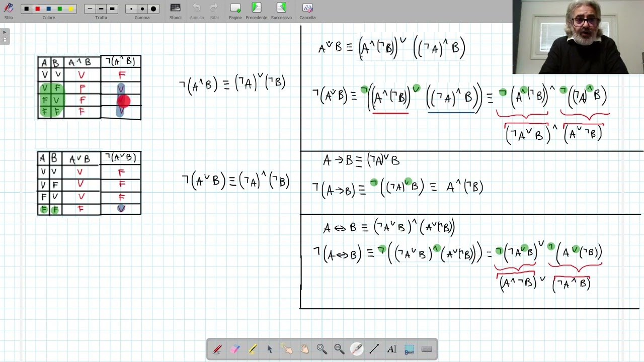Choose the large Gomma eraser size
644x362 pixels.
153,9
